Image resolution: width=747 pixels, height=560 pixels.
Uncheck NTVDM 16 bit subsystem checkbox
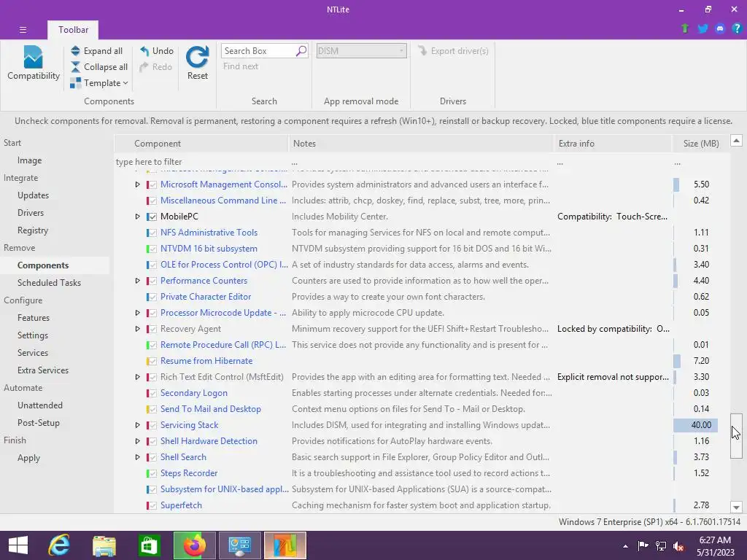[x=152, y=249]
